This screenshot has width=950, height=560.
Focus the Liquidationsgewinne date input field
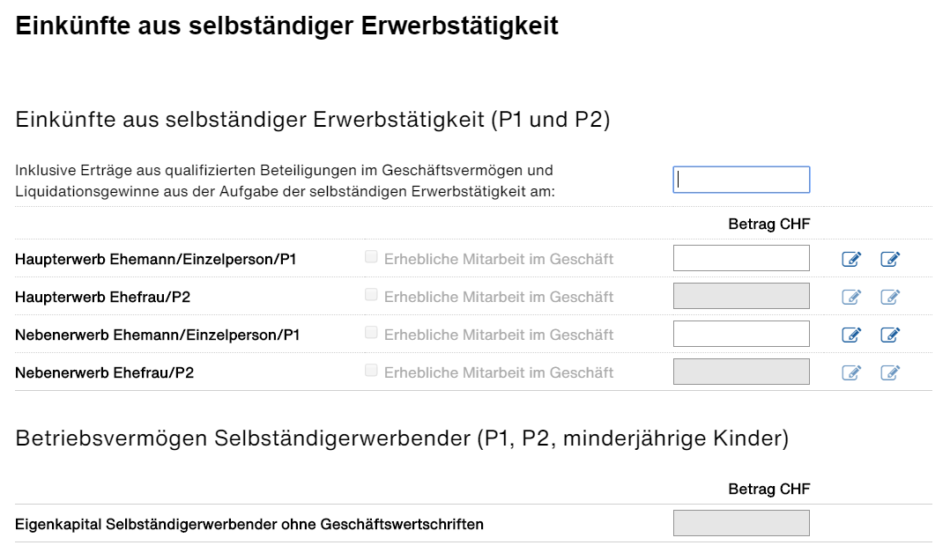point(741,180)
